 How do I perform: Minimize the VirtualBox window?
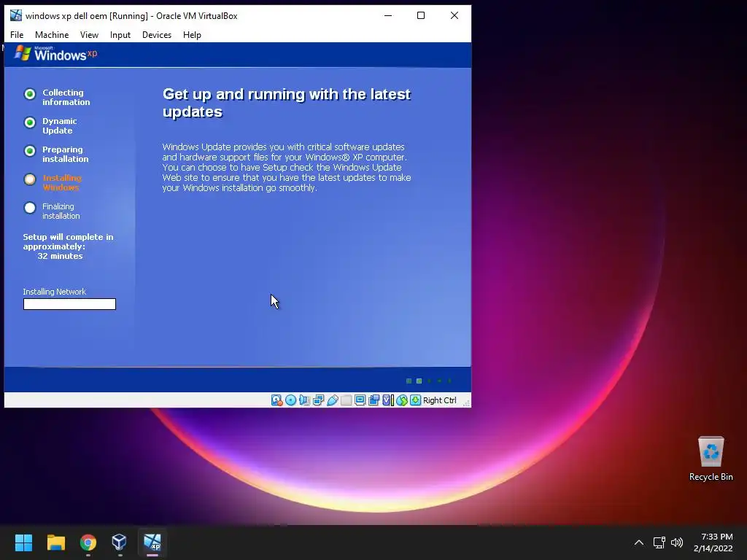(x=388, y=15)
